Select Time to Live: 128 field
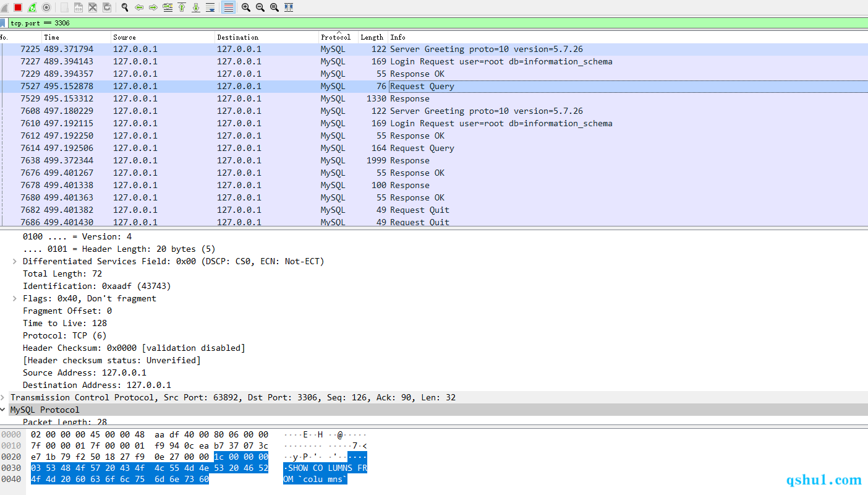 65,323
